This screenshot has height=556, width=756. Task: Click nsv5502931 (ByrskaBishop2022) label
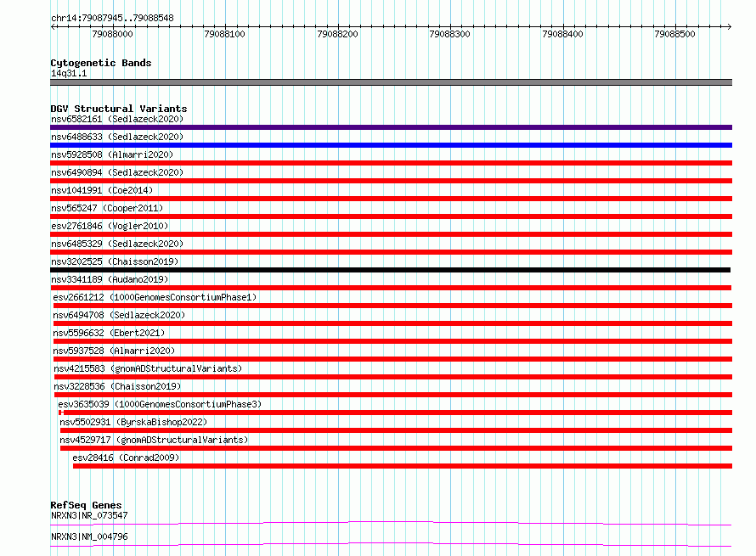[133, 422]
